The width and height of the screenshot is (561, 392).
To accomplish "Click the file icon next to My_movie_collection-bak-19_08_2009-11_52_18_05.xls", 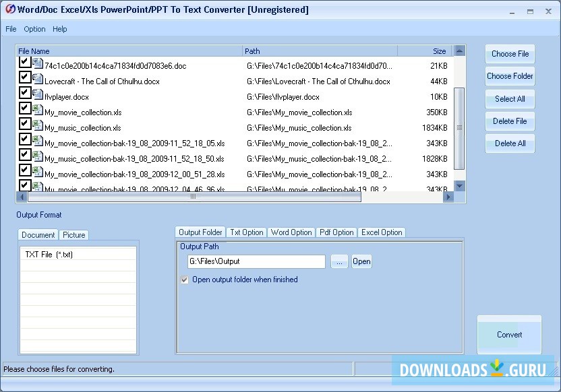I will (36, 139).
